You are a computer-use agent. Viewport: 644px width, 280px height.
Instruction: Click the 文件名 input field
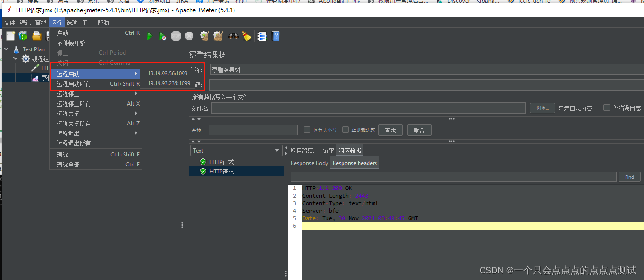tap(368, 108)
